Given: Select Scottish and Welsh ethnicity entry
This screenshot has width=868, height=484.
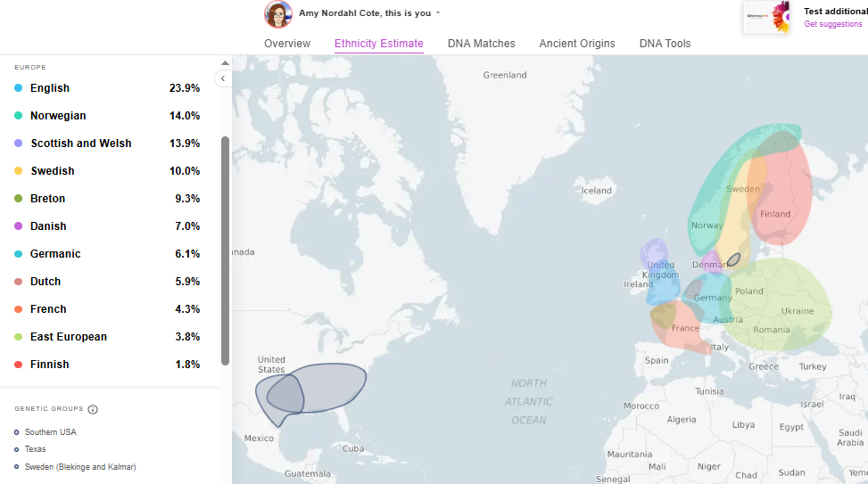Looking at the screenshot, I should pyautogui.click(x=80, y=144).
